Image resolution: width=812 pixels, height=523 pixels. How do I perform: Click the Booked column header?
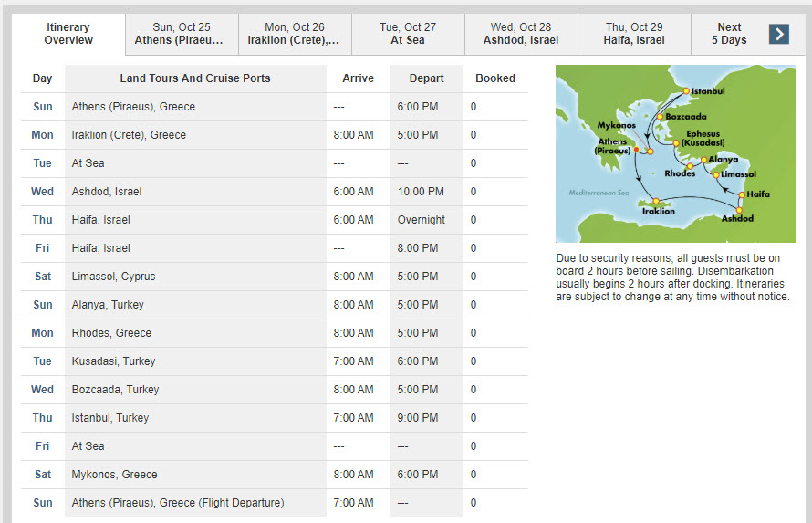495,78
